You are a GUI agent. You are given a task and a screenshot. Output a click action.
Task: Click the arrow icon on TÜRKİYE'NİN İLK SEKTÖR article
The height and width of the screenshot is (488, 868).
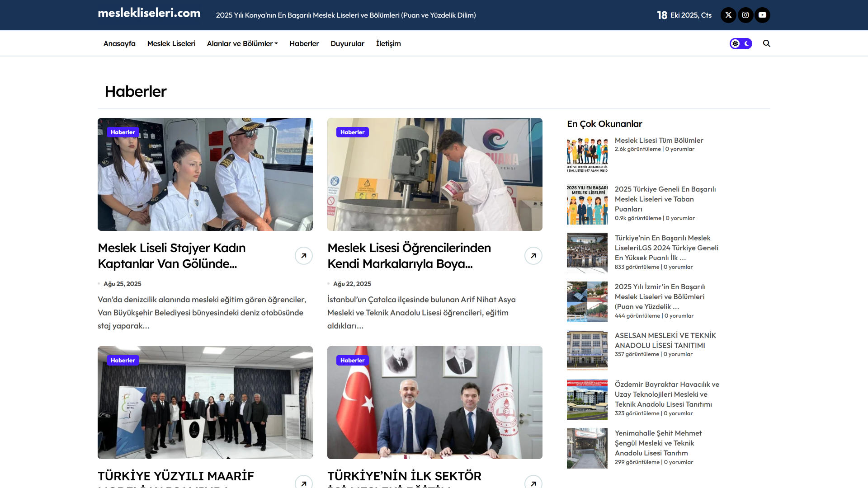click(533, 482)
